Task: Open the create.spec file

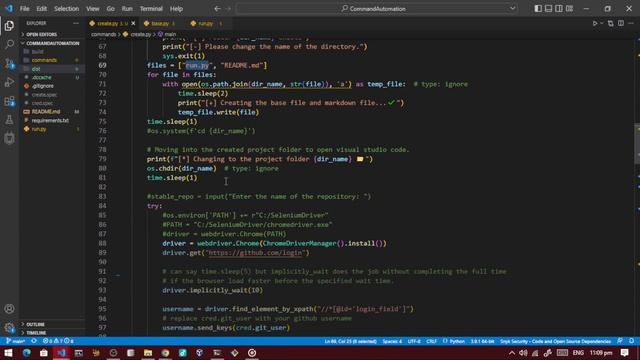Action: point(52,95)
